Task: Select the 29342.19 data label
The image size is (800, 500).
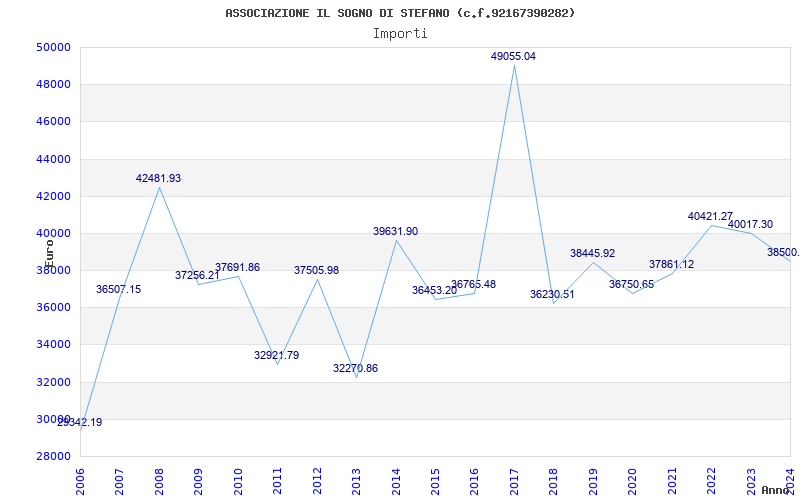Action: click(x=80, y=422)
